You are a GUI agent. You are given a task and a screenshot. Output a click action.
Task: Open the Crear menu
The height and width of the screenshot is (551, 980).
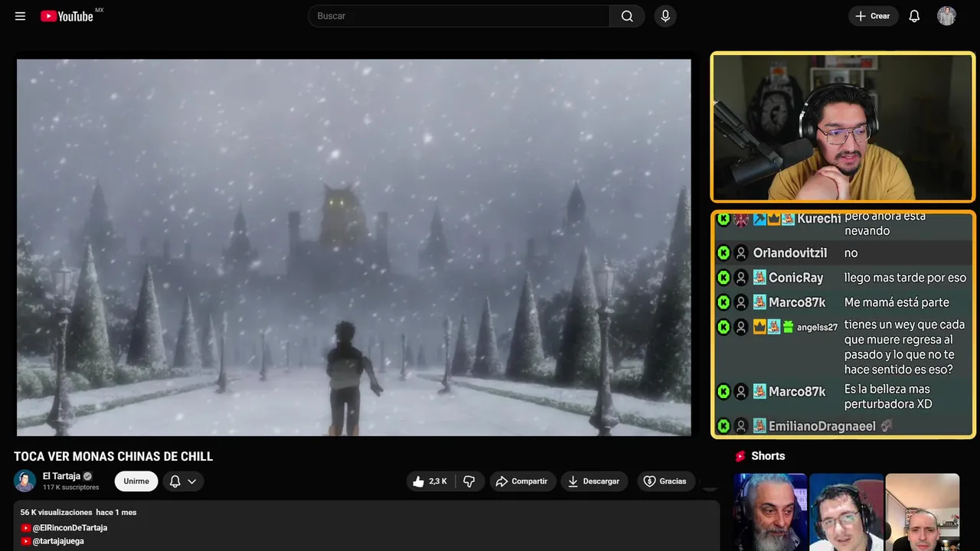[x=873, y=16]
